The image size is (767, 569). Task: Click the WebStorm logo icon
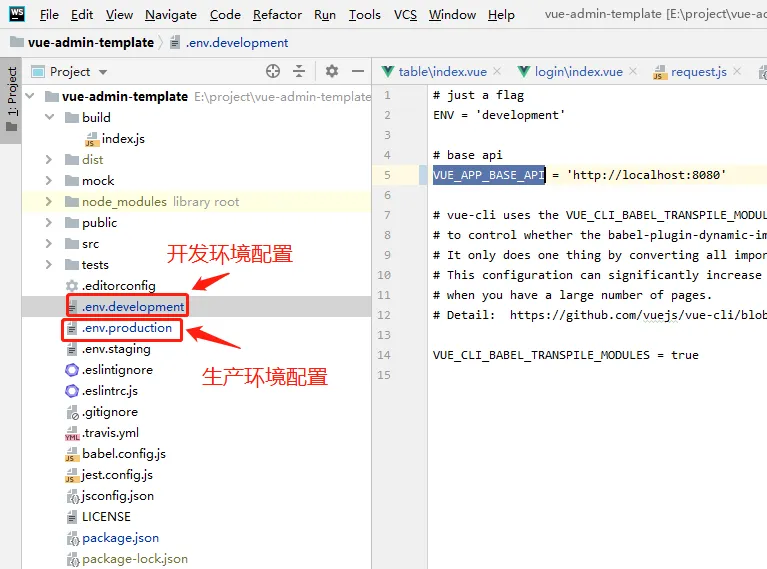coord(17,14)
